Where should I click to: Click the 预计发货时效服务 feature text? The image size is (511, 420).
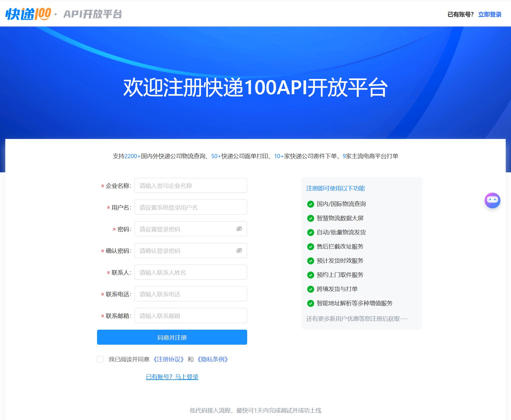pos(340,260)
